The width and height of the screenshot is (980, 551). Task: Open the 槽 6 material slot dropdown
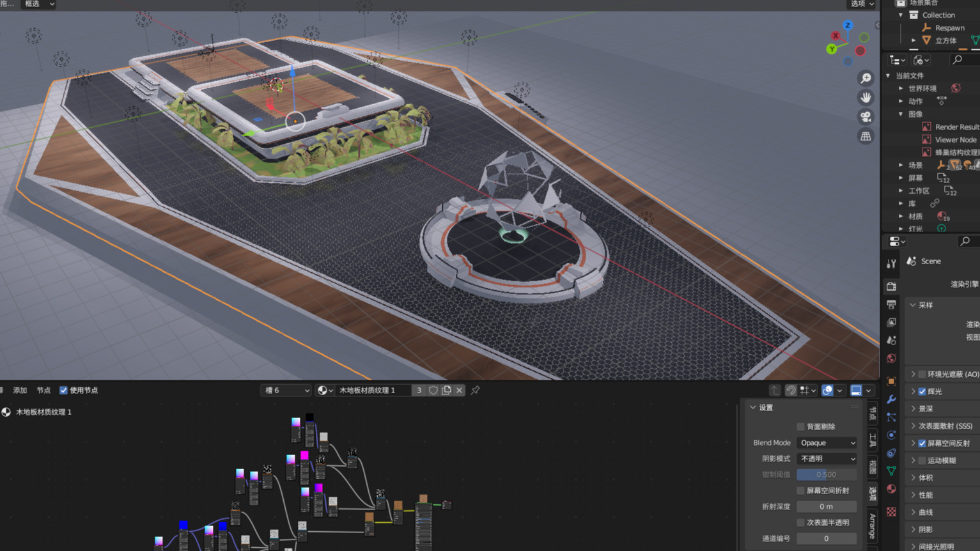click(x=286, y=391)
